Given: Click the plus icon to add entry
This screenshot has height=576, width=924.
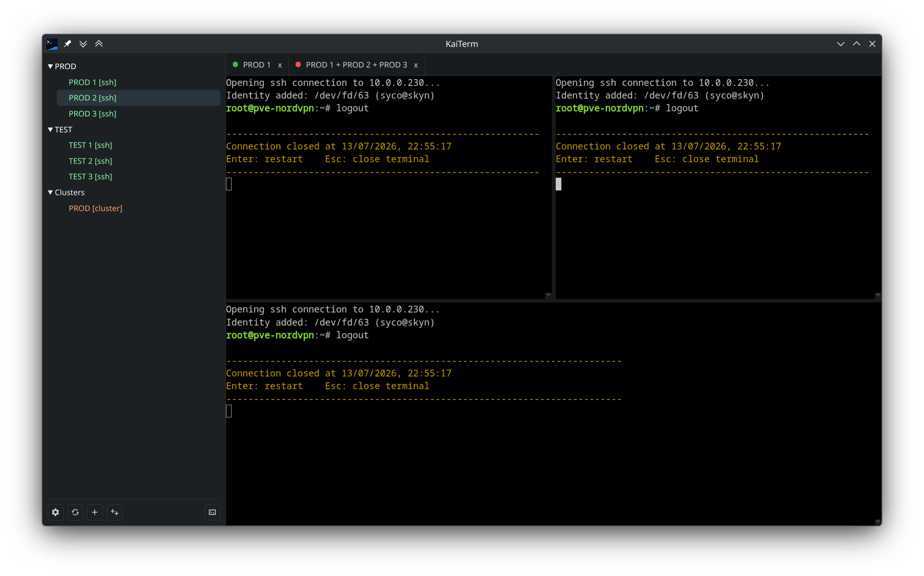Looking at the screenshot, I should 95,512.
